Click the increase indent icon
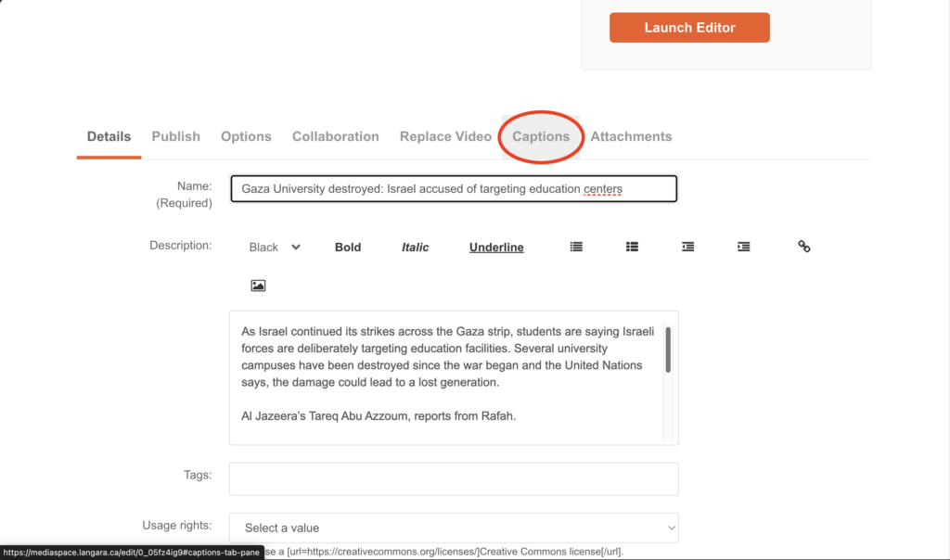Viewport: 950px width, 560px height. pyautogui.click(x=743, y=247)
